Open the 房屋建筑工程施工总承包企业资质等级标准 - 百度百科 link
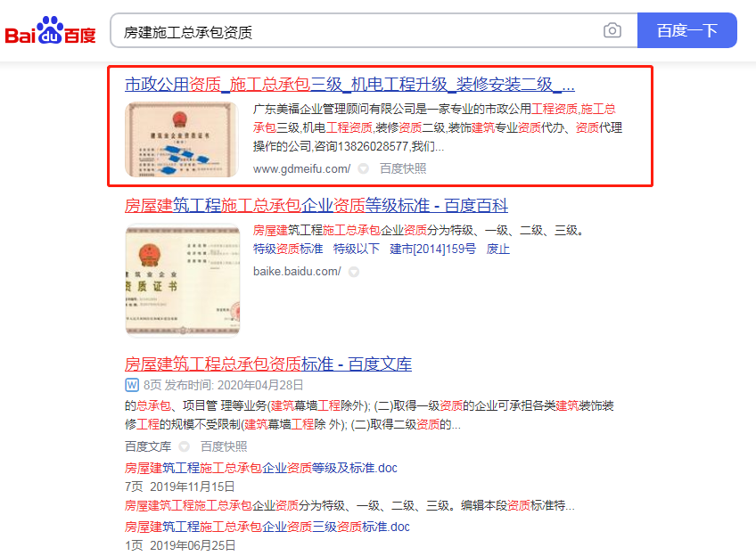 click(316, 206)
